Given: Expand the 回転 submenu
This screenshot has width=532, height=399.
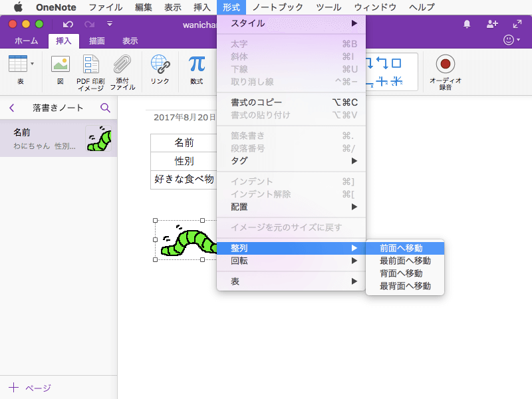Looking at the screenshot, I should point(291,261).
